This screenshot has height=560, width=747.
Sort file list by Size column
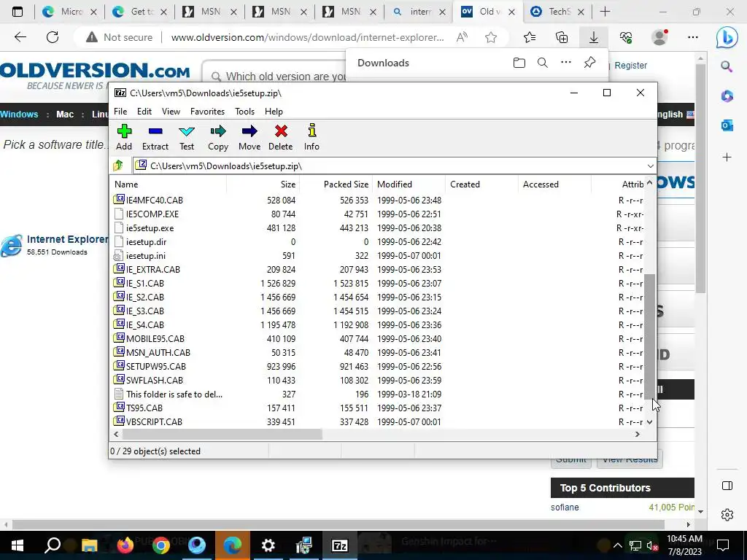[x=263, y=184]
